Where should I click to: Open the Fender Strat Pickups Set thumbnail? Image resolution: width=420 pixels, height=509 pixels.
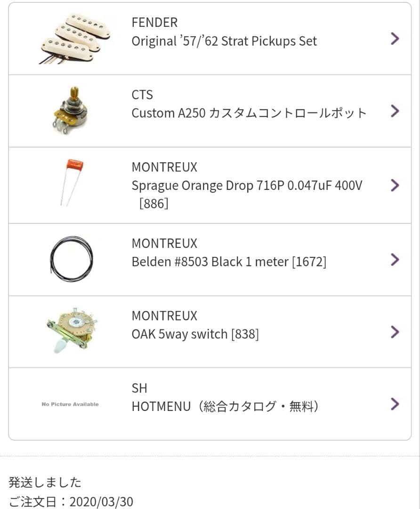coord(70,39)
